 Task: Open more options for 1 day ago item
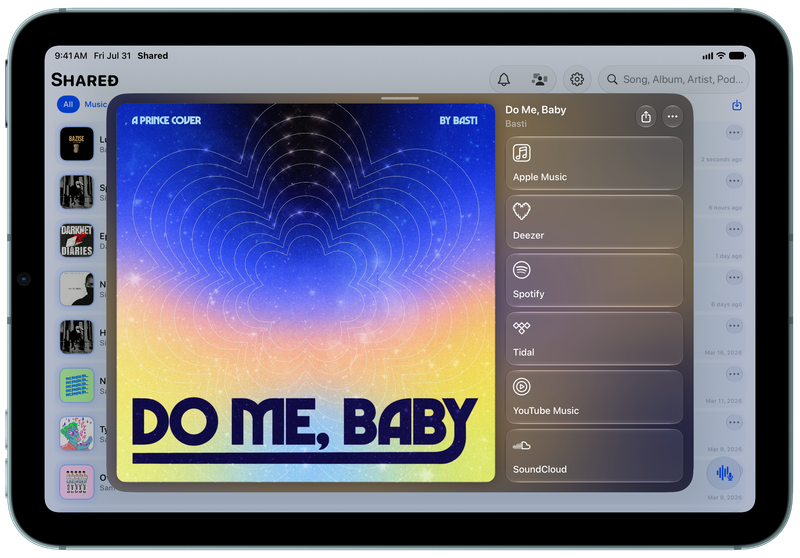[734, 229]
